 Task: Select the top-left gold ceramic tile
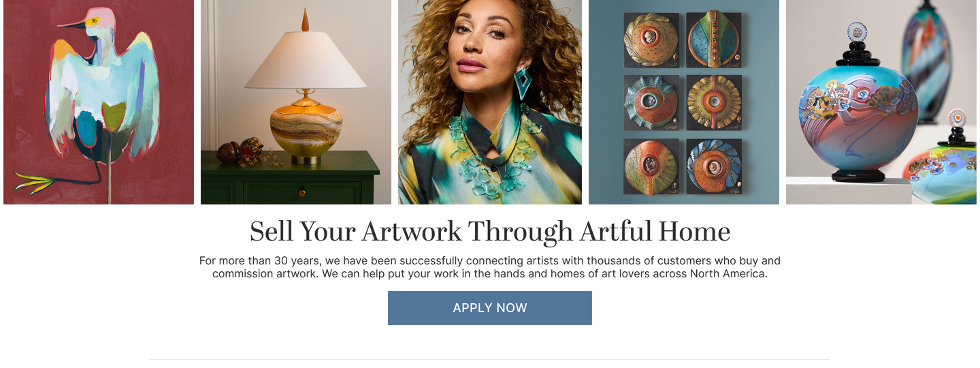[x=651, y=40]
